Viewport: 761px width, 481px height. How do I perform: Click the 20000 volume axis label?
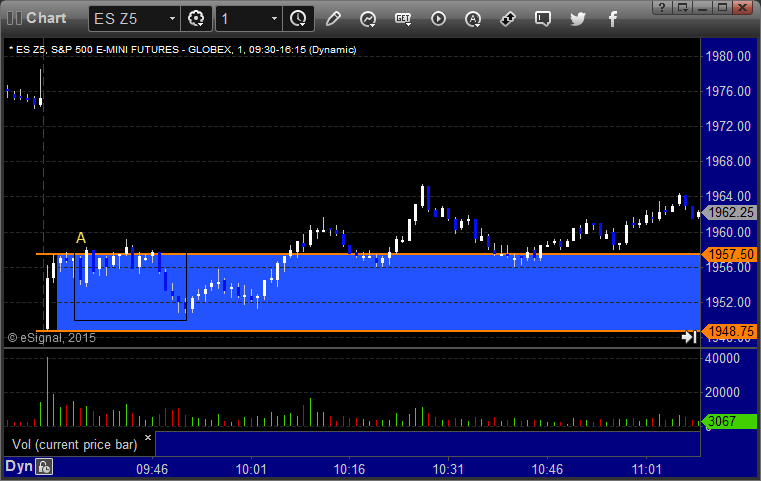click(x=722, y=392)
